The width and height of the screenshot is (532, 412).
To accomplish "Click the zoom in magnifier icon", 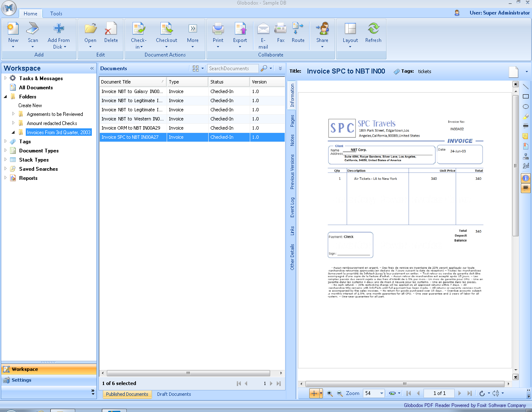I will (x=330, y=393).
